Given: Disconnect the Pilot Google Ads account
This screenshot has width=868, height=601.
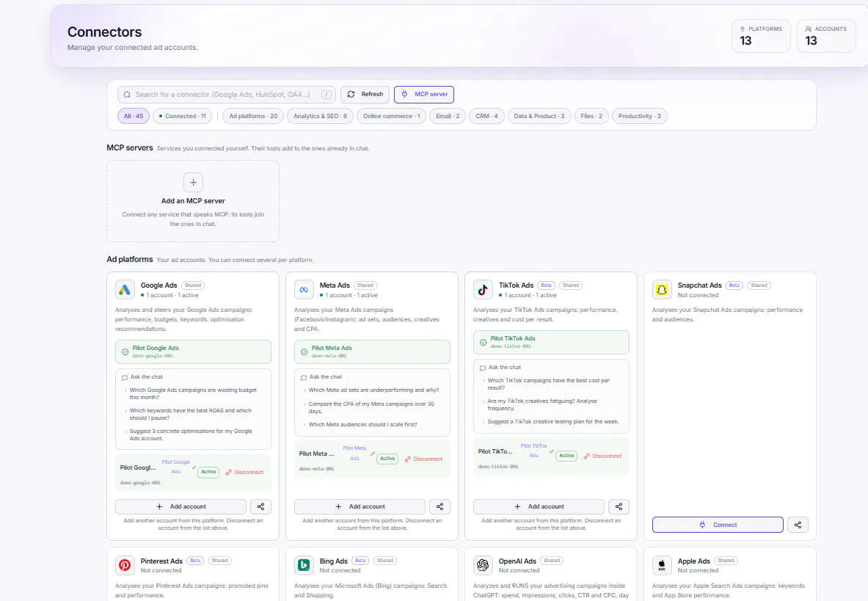Looking at the screenshot, I should [244, 472].
